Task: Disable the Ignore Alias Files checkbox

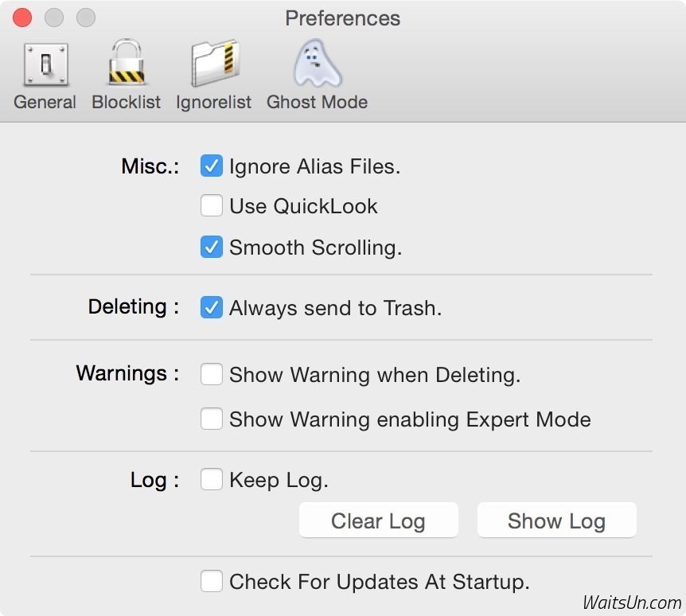Action: tap(211, 166)
